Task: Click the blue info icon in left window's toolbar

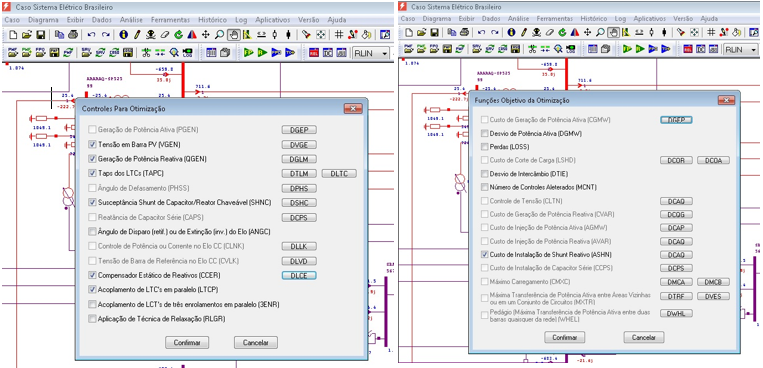Action: pyautogui.click(x=123, y=35)
